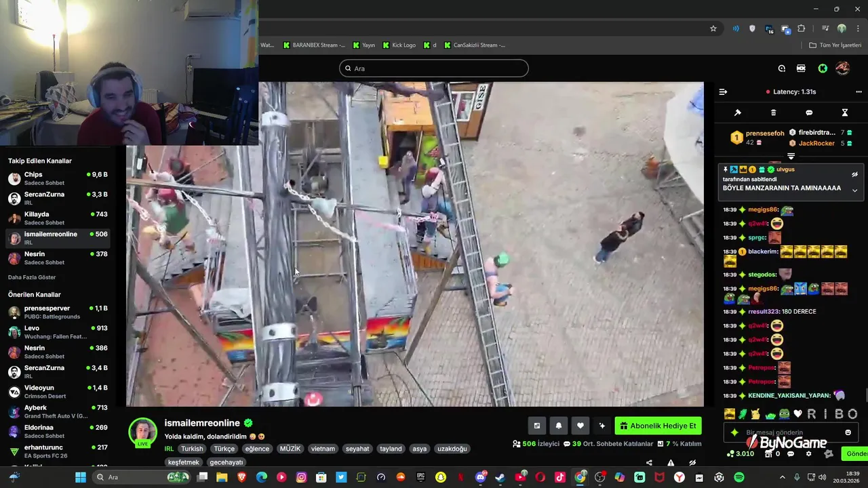The height and width of the screenshot is (488, 868).
Task: Click the square clip button beside bell
Action: coord(536,426)
